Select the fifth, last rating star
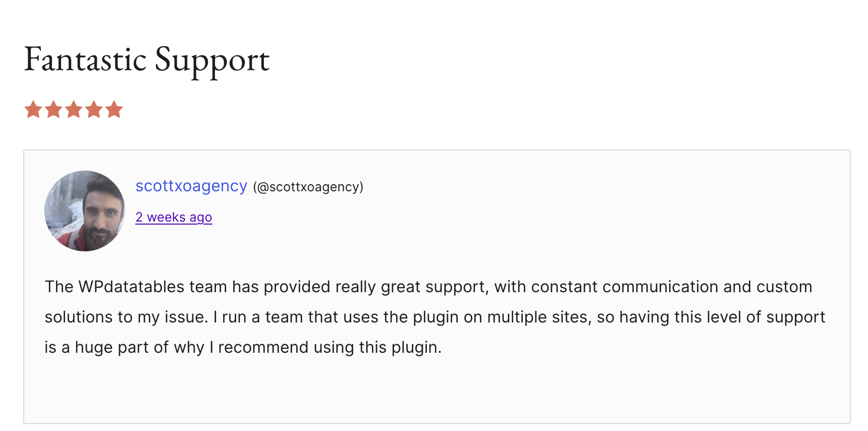The height and width of the screenshot is (431, 868). (x=114, y=109)
